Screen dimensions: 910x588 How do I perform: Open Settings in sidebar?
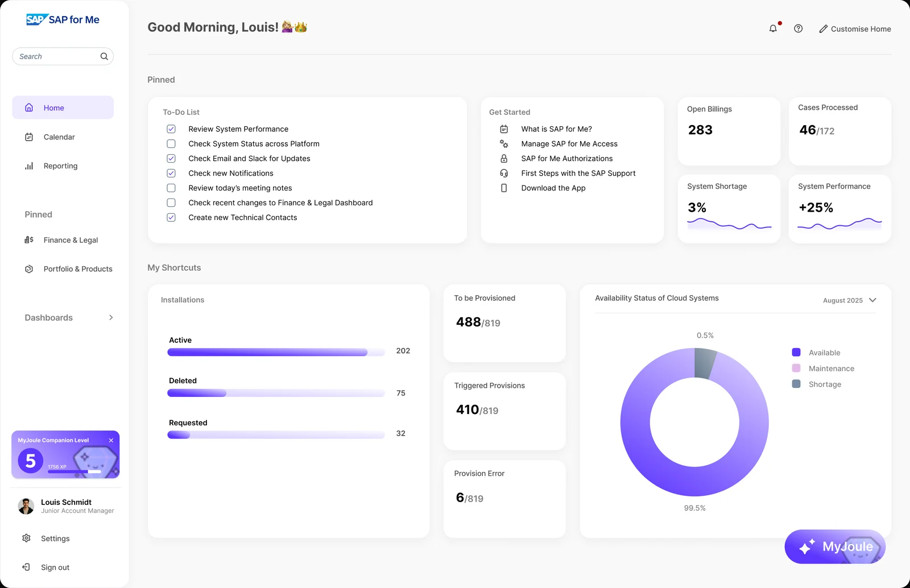click(x=45, y=538)
